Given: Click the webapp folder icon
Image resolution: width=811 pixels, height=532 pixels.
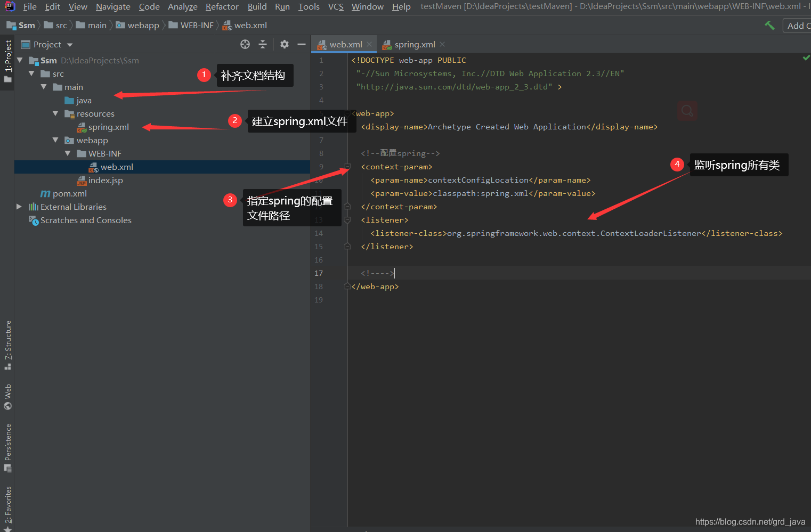Looking at the screenshot, I should pos(69,140).
